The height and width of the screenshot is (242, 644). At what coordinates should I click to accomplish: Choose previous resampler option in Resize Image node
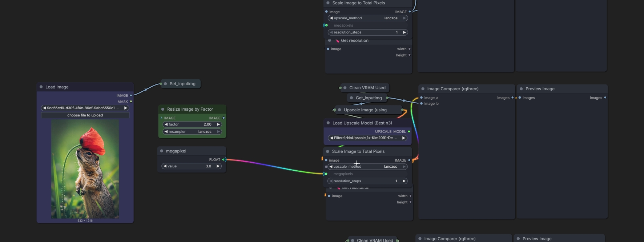[x=166, y=132]
